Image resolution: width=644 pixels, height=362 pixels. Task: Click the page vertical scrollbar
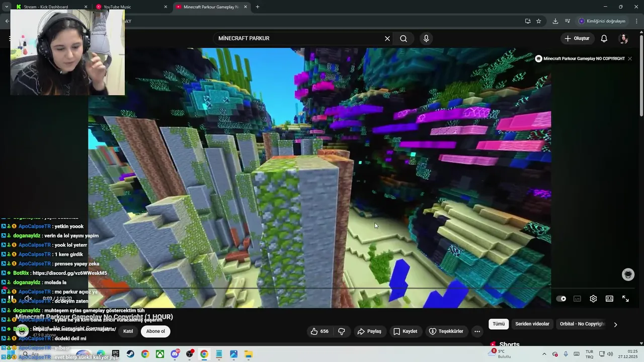click(x=641, y=75)
